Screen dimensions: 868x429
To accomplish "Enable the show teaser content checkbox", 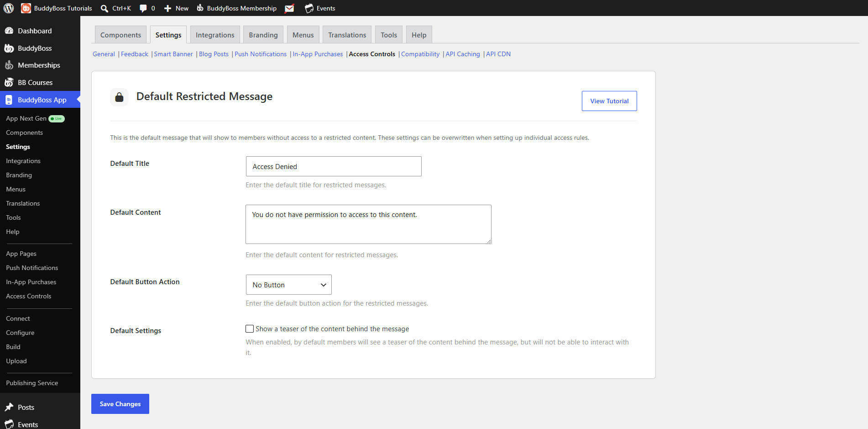I will 250,329.
